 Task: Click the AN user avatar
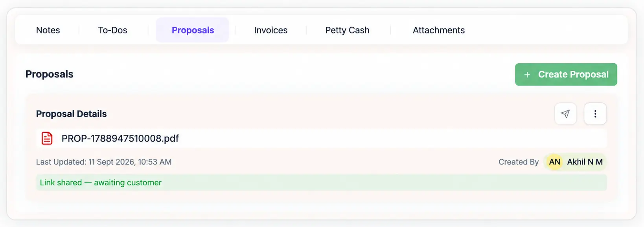[554, 162]
